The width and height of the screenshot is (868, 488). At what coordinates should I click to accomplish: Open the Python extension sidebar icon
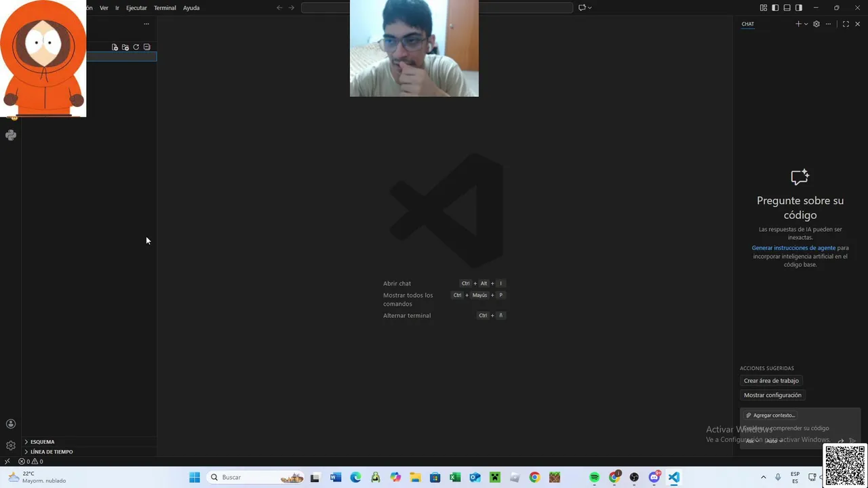click(x=10, y=135)
